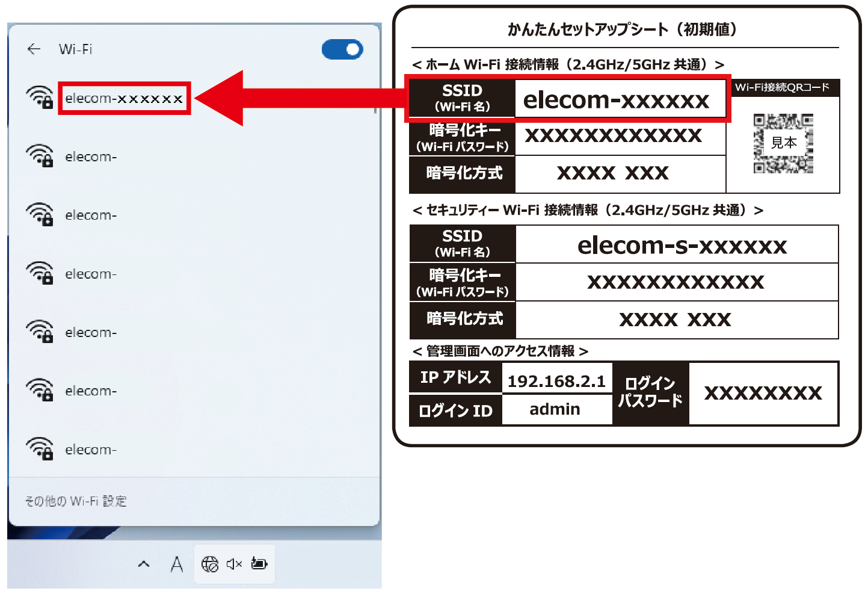Click the elecom-s-xxxxxx SSID value
Image resolution: width=868 pixels, height=591 pixels.
coord(682,246)
